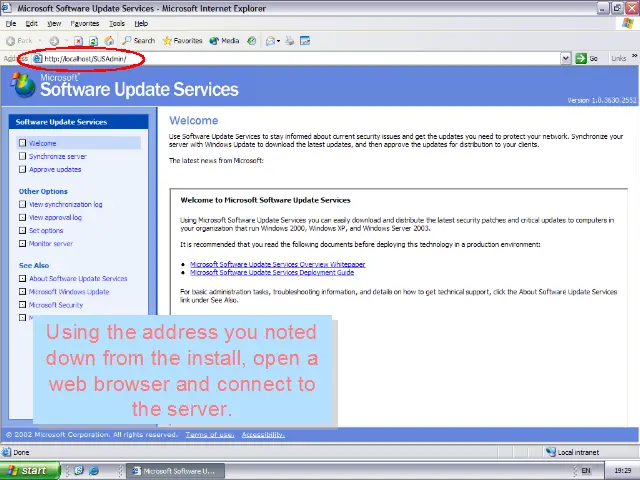Click the IE page icon in title bar
The height and width of the screenshot is (480, 640).
pos(7,8)
